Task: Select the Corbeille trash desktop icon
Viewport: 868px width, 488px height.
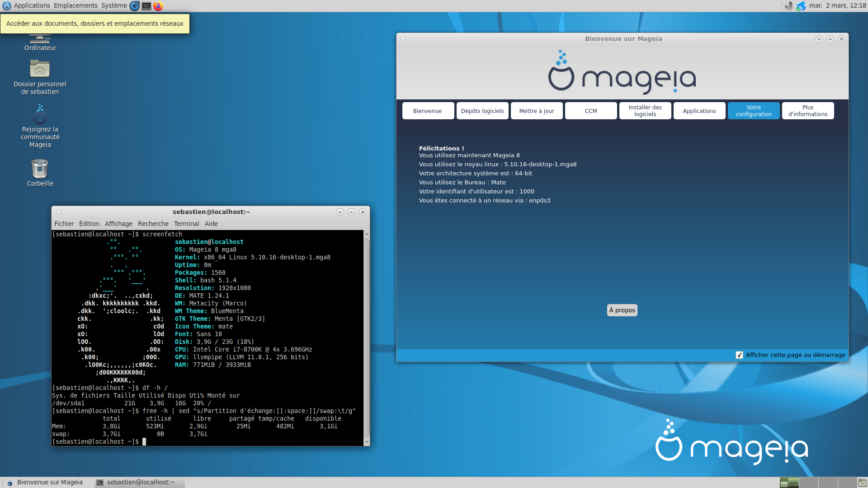Action: 40,173
